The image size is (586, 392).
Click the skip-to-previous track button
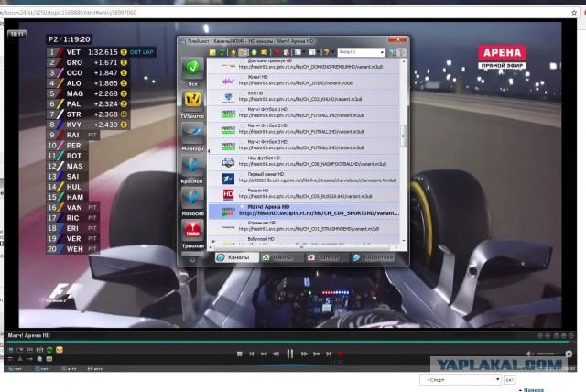(x=252, y=354)
